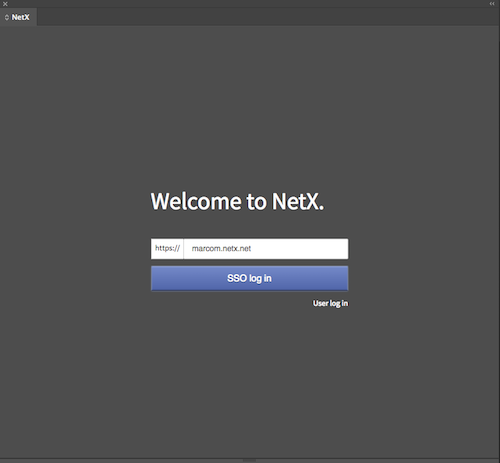Place cursor after marcom.netx.net text
This screenshot has width=500, height=463.
coord(252,249)
